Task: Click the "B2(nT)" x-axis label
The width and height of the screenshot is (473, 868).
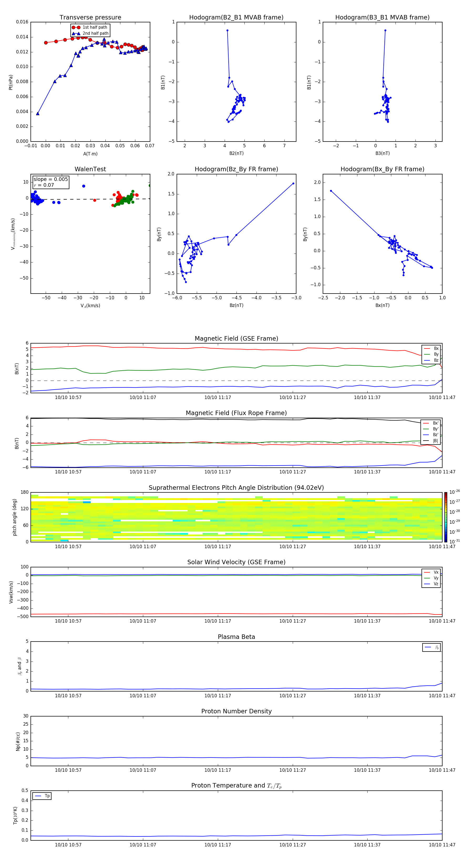Action: (x=236, y=153)
